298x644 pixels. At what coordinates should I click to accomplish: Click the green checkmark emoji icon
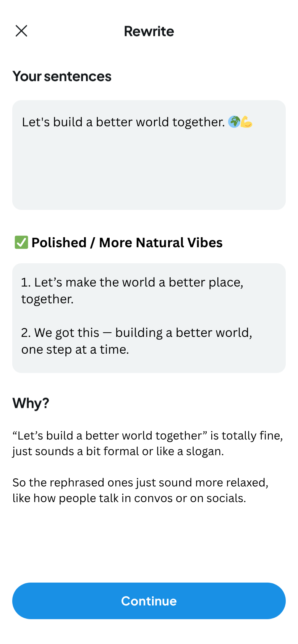click(x=21, y=242)
